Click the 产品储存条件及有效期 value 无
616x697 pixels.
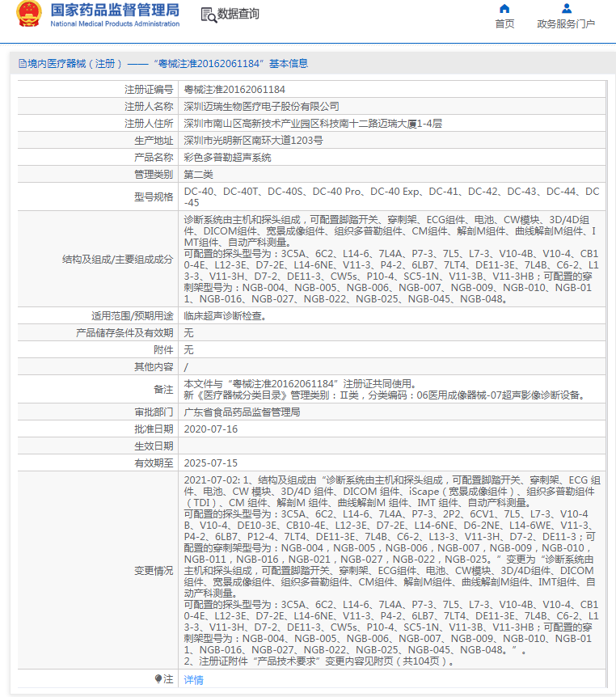click(x=188, y=333)
